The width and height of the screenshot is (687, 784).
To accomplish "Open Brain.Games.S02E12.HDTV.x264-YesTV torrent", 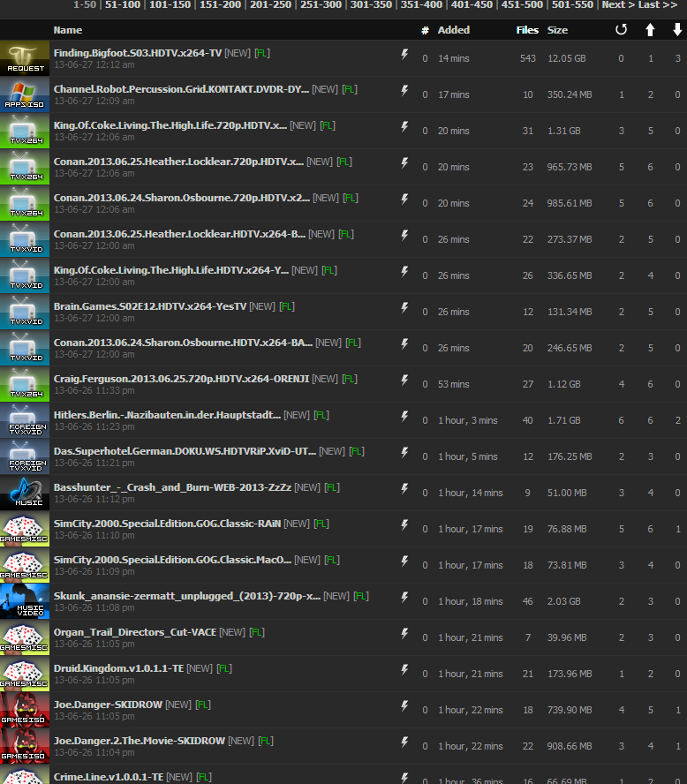I will point(150,306).
